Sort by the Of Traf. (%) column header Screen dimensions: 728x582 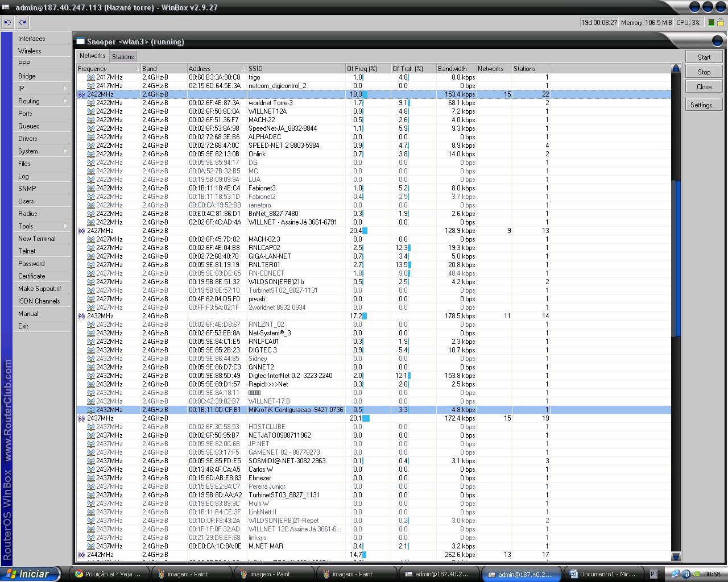pyautogui.click(x=413, y=69)
